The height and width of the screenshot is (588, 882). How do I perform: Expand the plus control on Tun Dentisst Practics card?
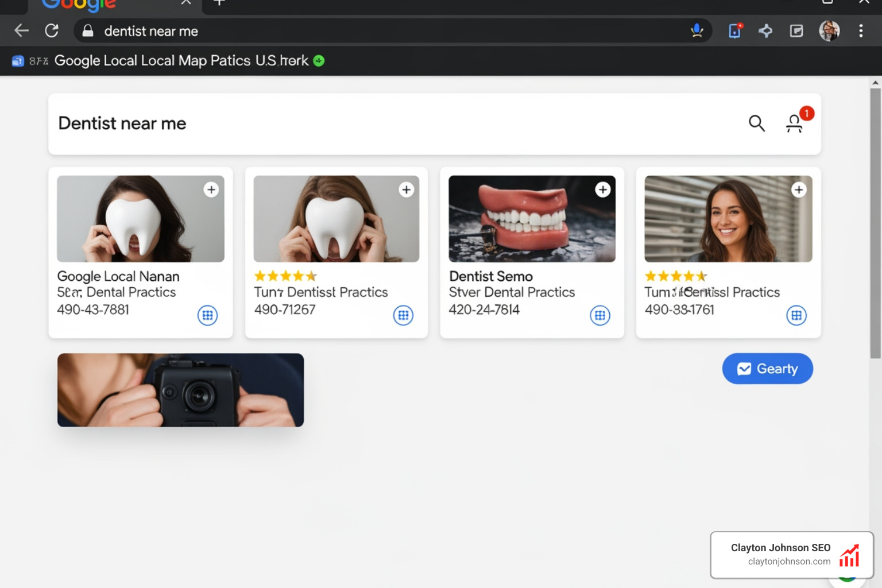click(406, 189)
